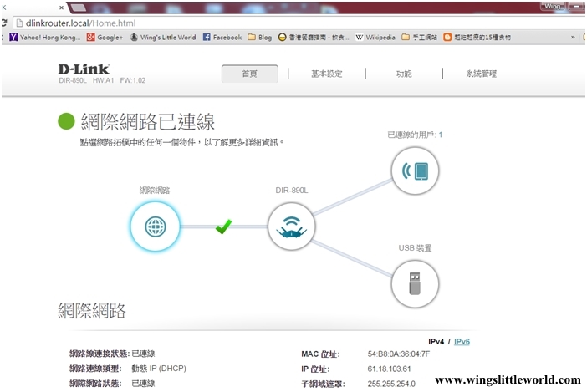Expand the 基本設定 settings menu
This screenshot has height=392, width=587.
pos(326,74)
